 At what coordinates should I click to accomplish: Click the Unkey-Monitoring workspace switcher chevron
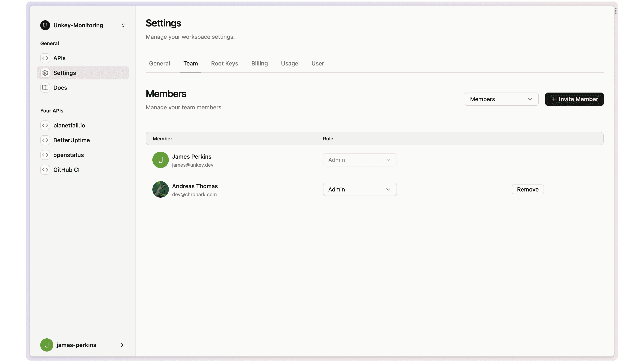click(123, 25)
